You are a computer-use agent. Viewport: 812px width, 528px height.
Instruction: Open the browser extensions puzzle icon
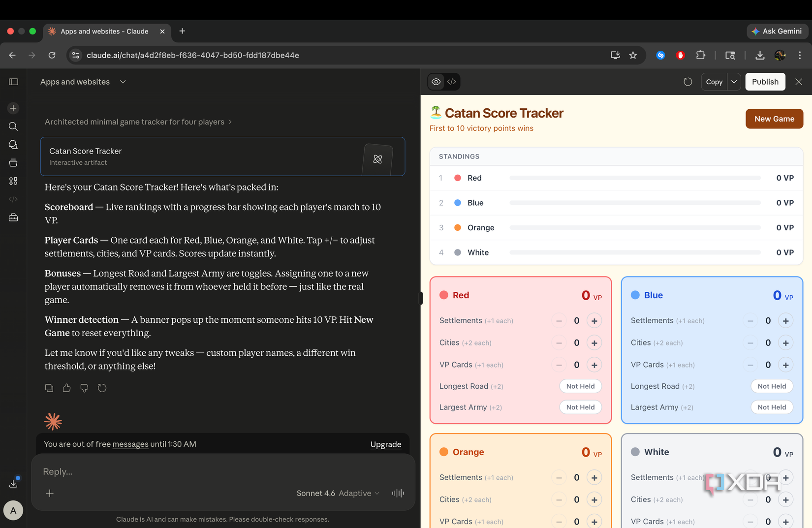[701, 55]
